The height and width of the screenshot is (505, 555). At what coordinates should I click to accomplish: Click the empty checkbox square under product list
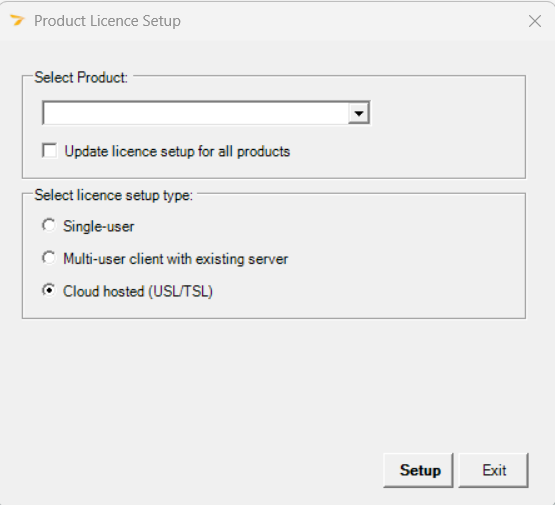coord(50,151)
